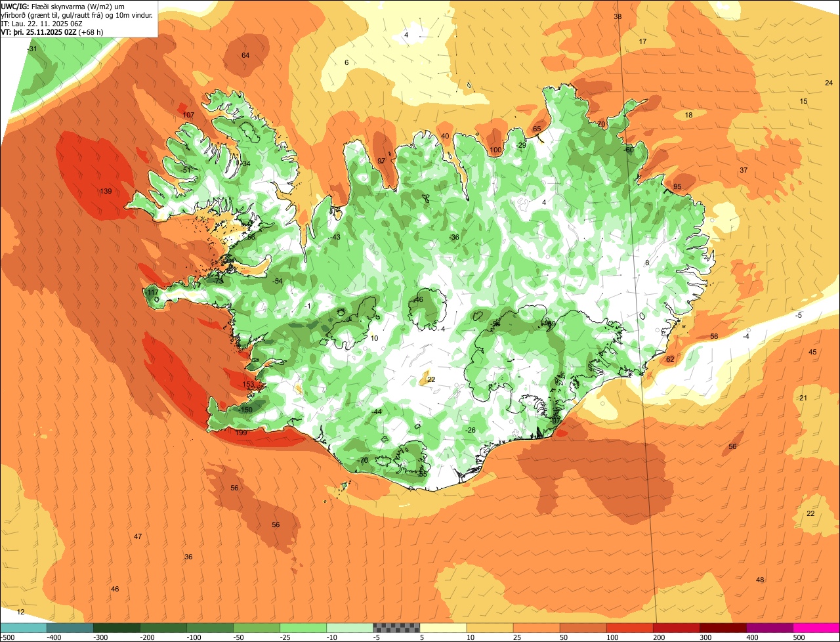The height and width of the screenshot is (642, 840).
Task: Select legend swatch between 400 and 500
Action: tap(770, 628)
